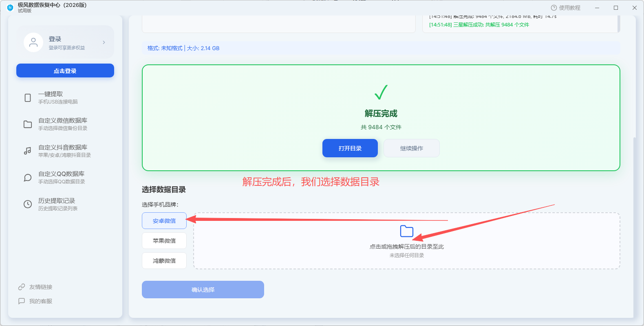644x326 pixels.
Task: Choose 鸿蒙微信 phone brand option
Action: (164, 261)
